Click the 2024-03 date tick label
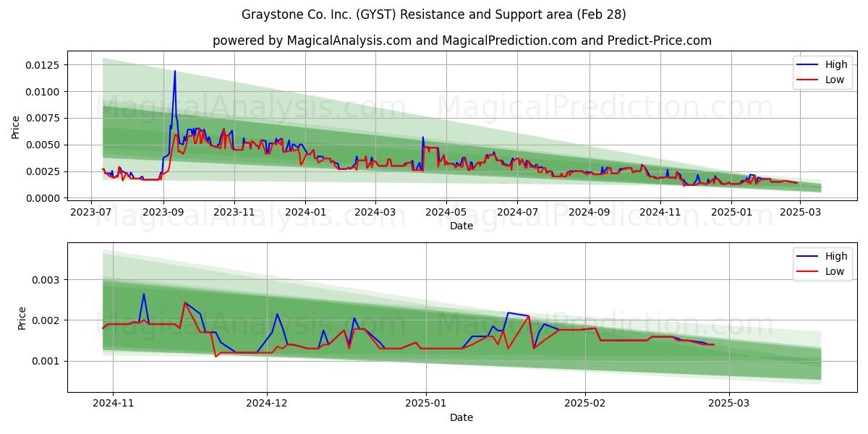 (x=375, y=212)
